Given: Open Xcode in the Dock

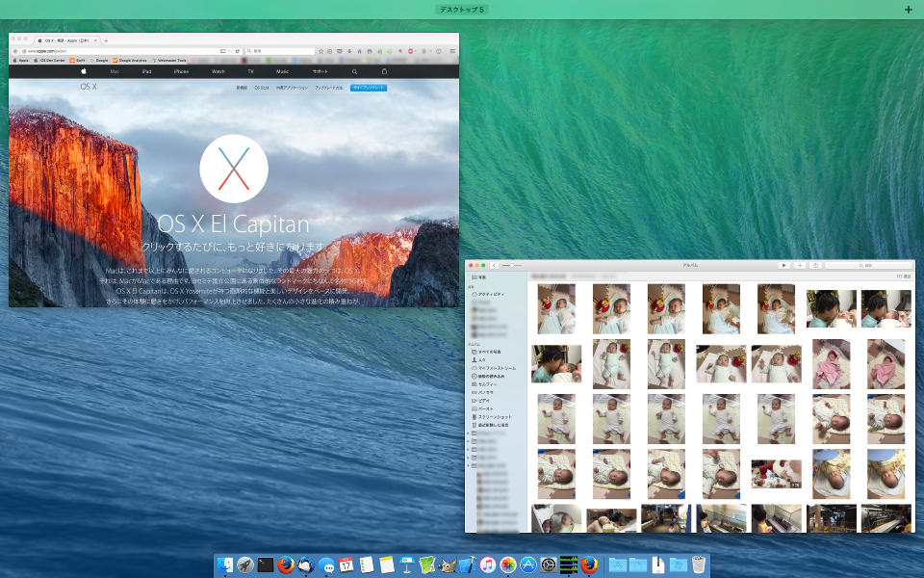Looking at the screenshot, I should (x=468, y=565).
